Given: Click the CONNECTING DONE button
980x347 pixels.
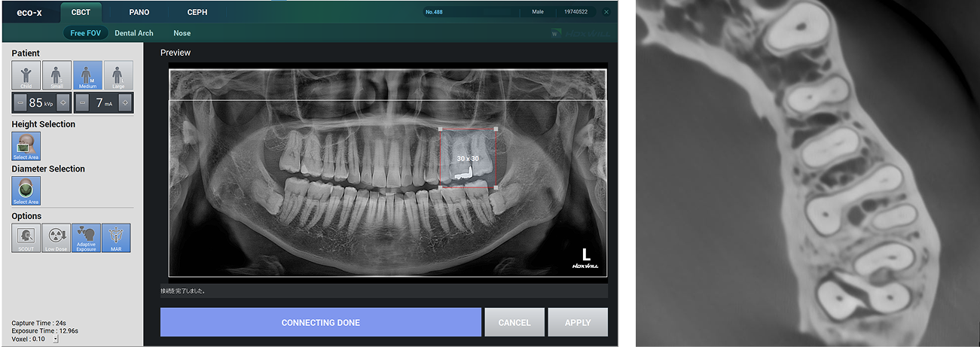Looking at the screenshot, I should [321, 322].
